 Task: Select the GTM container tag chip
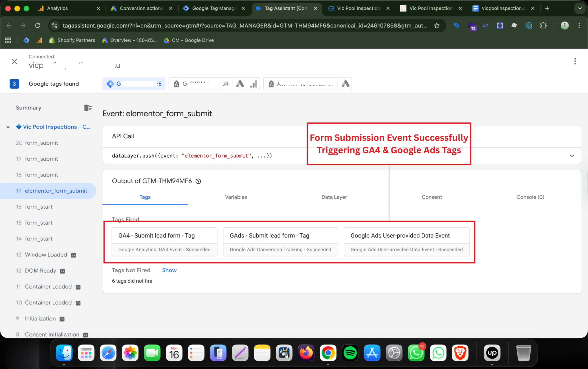tap(134, 84)
